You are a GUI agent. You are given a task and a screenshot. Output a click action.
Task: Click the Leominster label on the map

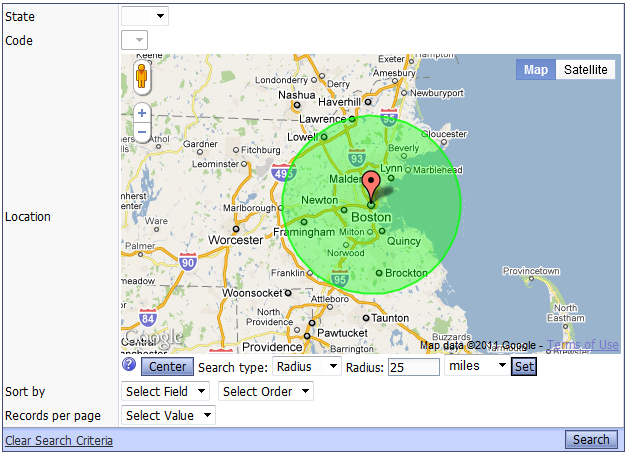pos(215,164)
